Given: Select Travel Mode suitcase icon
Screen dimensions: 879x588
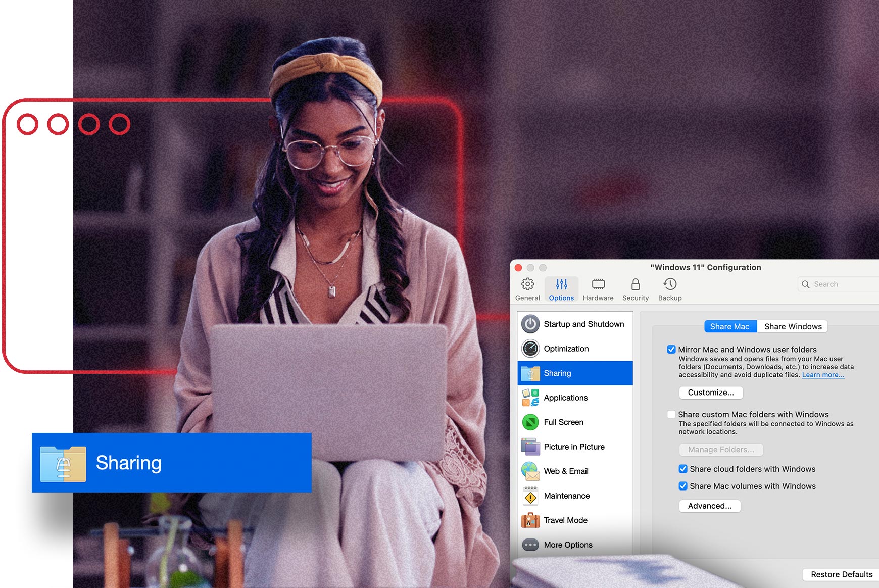Looking at the screenshot, I should (530, 520).
